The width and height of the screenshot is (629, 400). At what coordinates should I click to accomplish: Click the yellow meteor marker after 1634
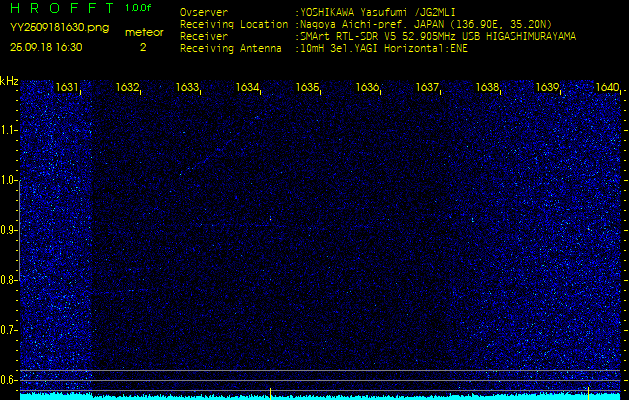270,394
